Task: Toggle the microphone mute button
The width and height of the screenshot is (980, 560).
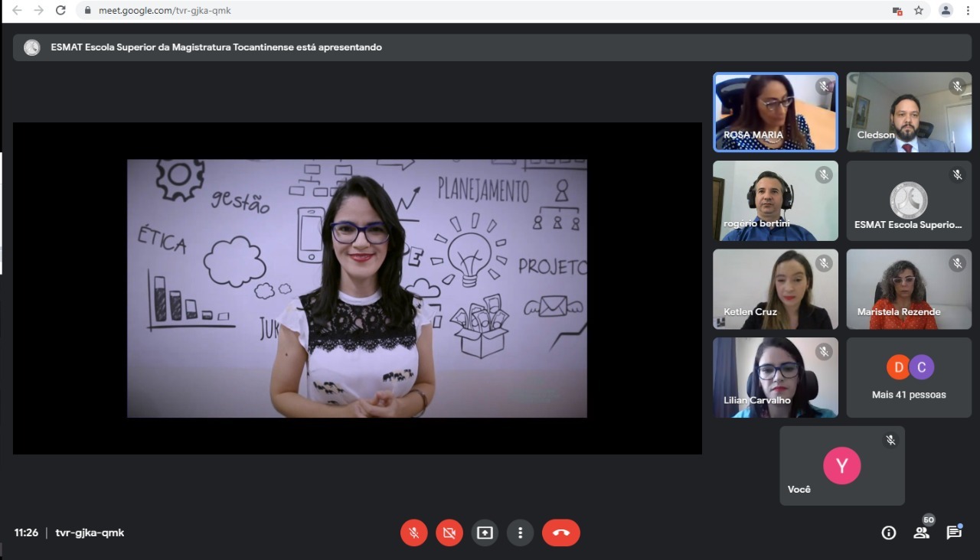Action: coord(413,532)
